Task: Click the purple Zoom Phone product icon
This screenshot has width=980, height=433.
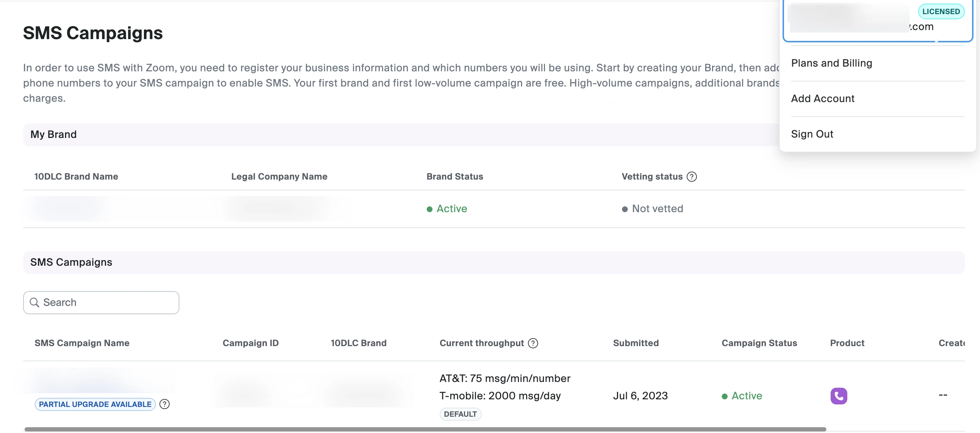Action: [x=839, y=396]
